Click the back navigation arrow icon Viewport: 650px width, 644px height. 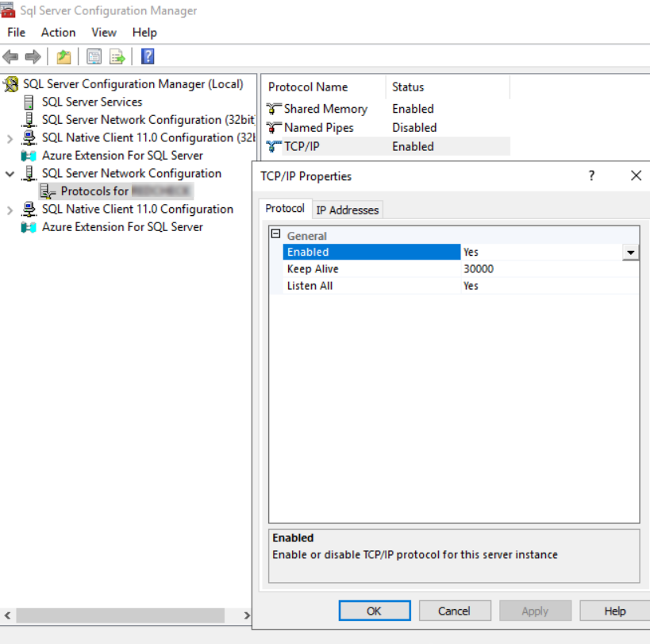(x=11, y=56)
